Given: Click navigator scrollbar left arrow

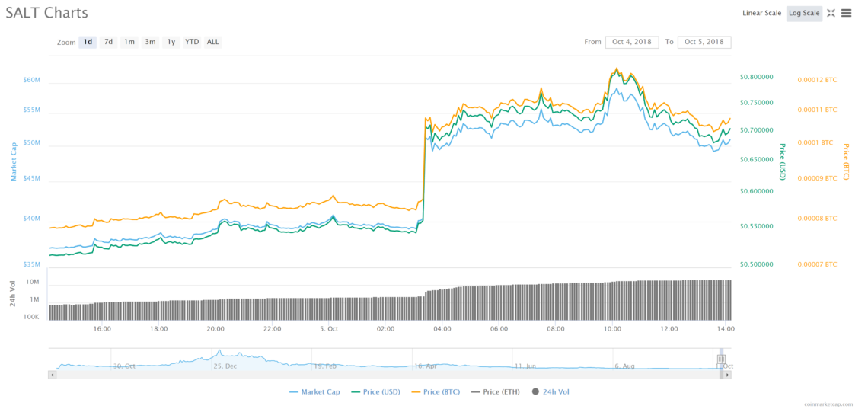Looking at the screenshot, I should coord(53,375).
